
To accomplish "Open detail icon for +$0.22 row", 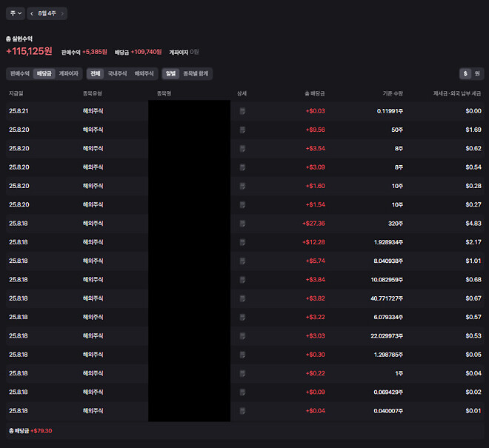I will coord(242,373).
